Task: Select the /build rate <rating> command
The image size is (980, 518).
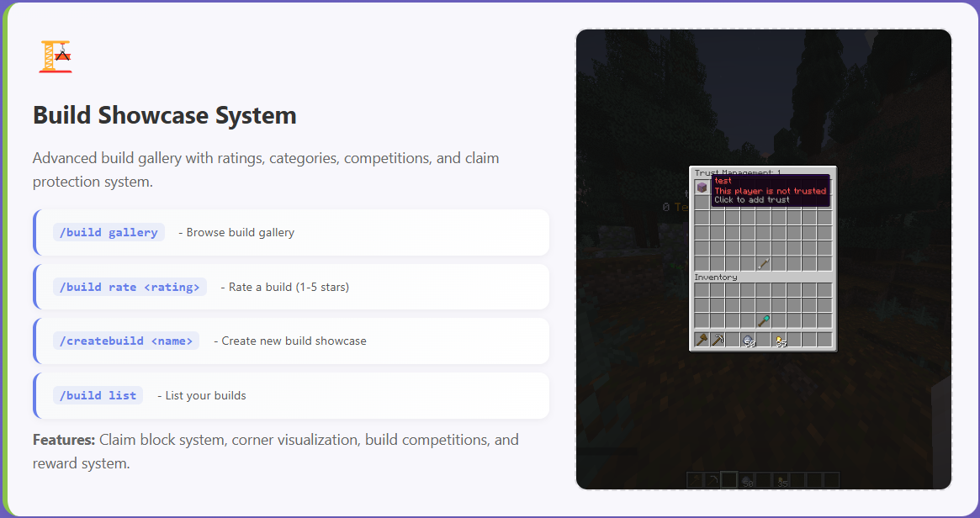Action: [x=130, y=287]
